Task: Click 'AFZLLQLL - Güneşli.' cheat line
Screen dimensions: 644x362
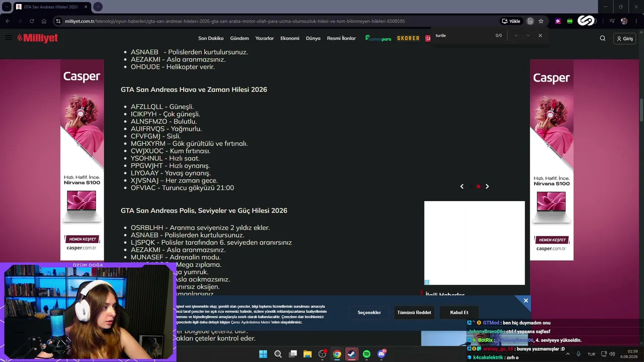Action: click(x=162, y=107)
